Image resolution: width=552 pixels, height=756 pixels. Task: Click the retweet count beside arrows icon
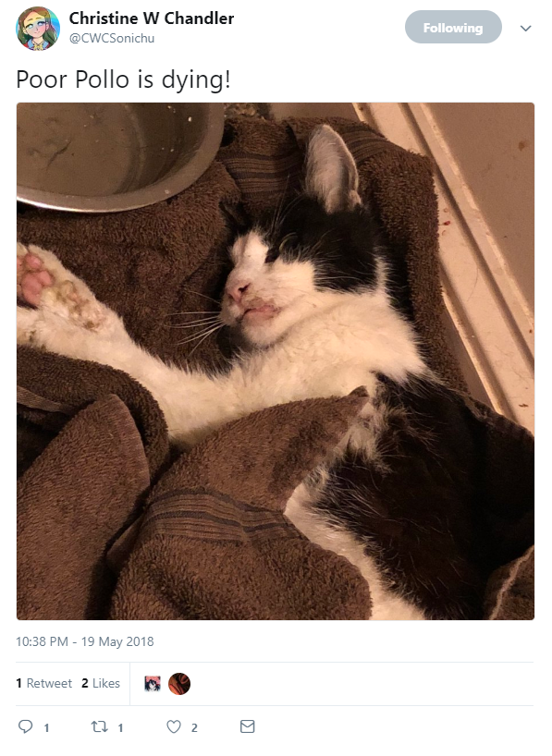click(120, 727)
